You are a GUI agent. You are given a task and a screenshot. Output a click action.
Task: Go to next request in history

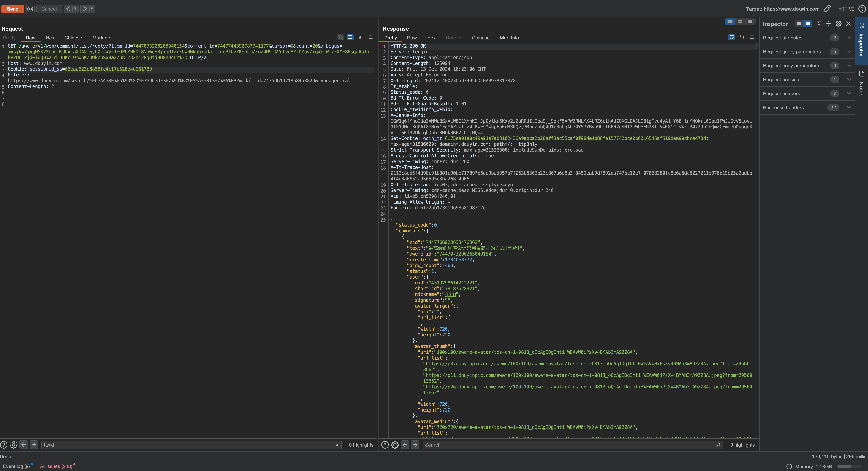(x=85, y=9)
